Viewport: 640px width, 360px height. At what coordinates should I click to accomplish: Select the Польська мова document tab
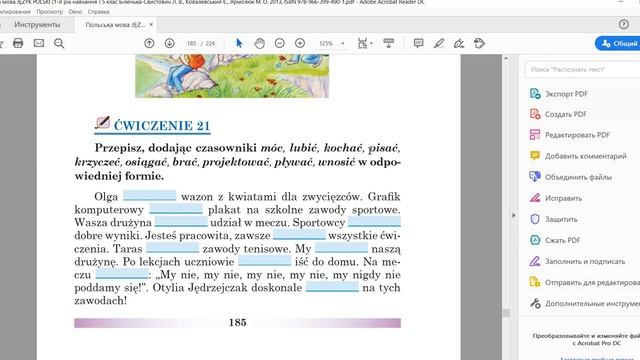[115, 24]
